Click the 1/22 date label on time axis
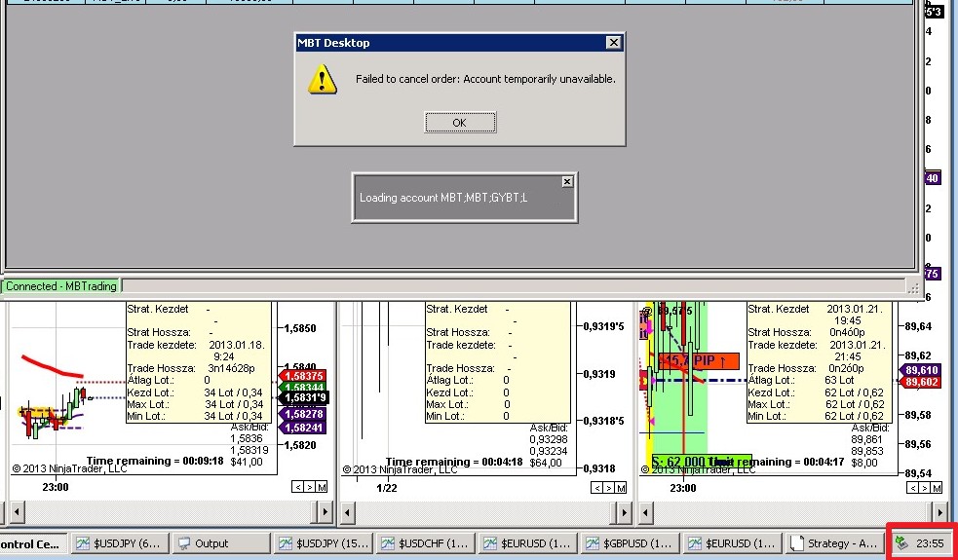 click(x=387, y=488)
